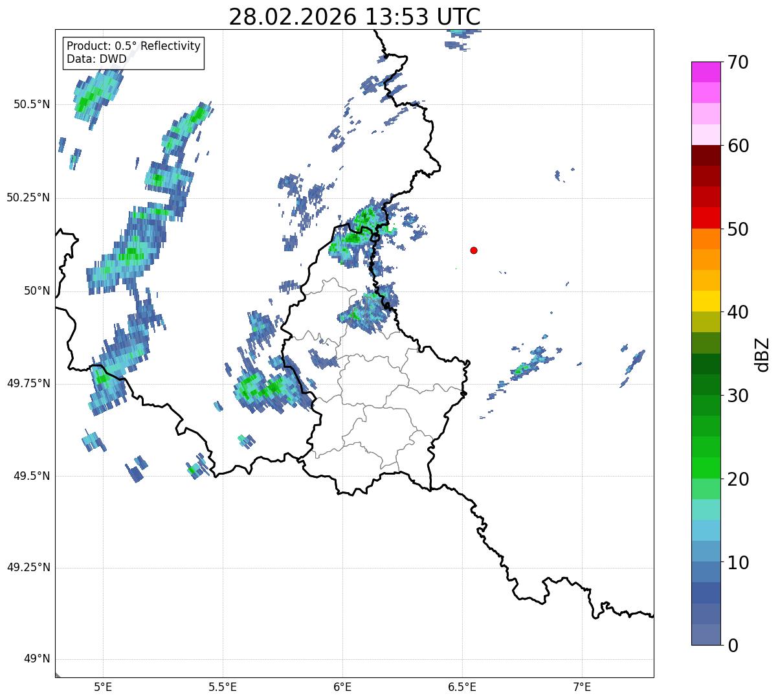Click the red location marker dot
778x700 pixels.
tap(474, 250)
